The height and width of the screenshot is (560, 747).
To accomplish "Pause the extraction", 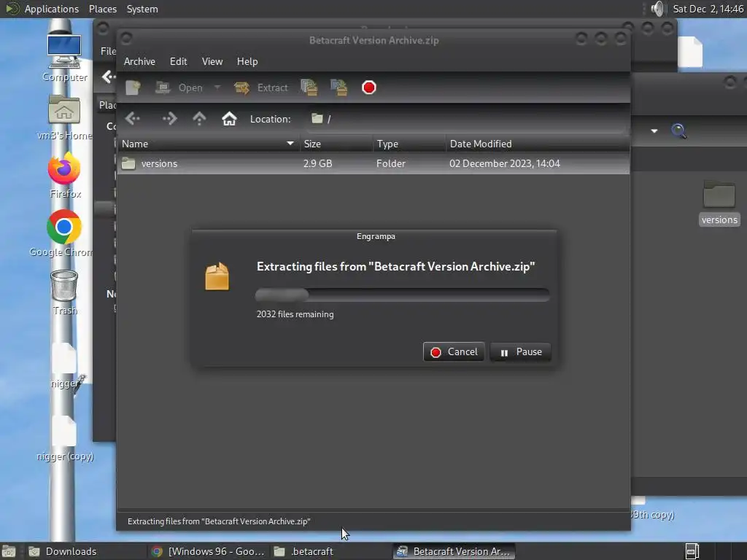I will 521,352.
